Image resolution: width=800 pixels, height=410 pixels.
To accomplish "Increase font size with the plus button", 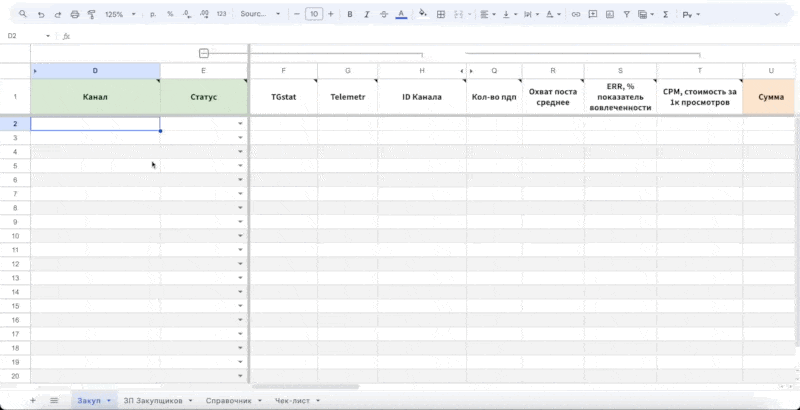I will [331, 14].
